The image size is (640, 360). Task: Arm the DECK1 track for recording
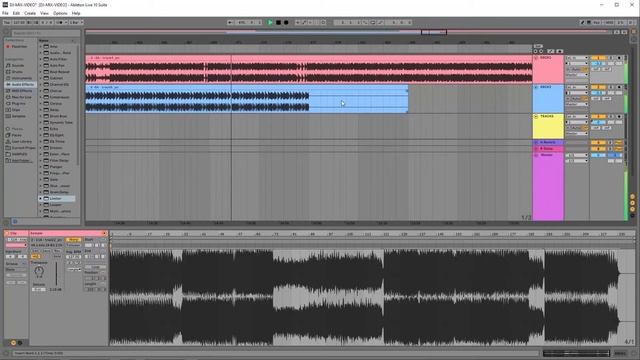tap(619, 58)
